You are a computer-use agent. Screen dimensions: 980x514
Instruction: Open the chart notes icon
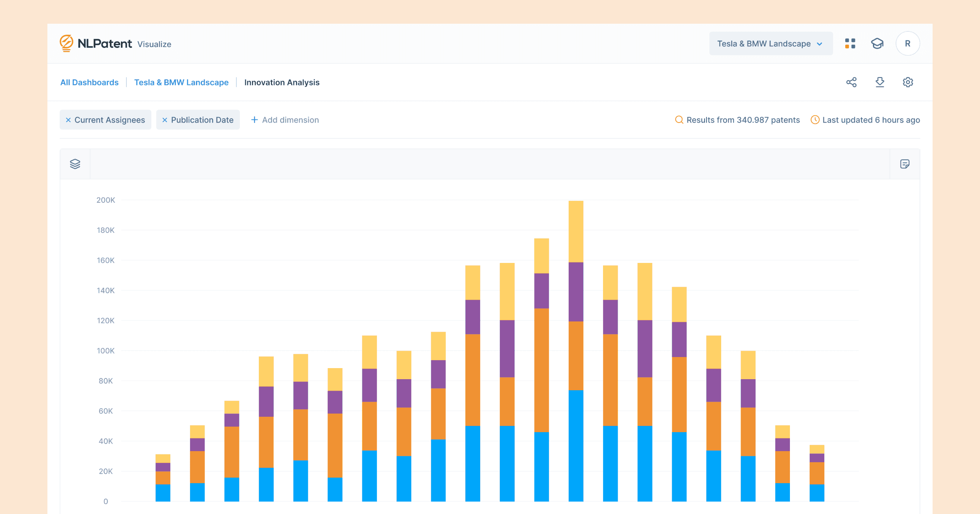pos(905,164)
